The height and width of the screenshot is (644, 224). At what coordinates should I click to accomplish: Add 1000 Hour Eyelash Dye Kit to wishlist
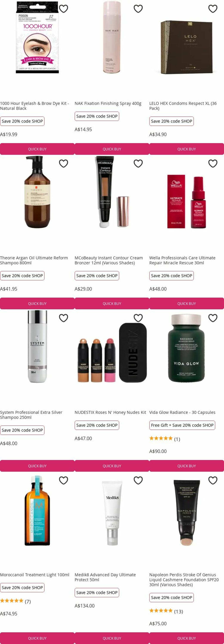click(63, 9)
